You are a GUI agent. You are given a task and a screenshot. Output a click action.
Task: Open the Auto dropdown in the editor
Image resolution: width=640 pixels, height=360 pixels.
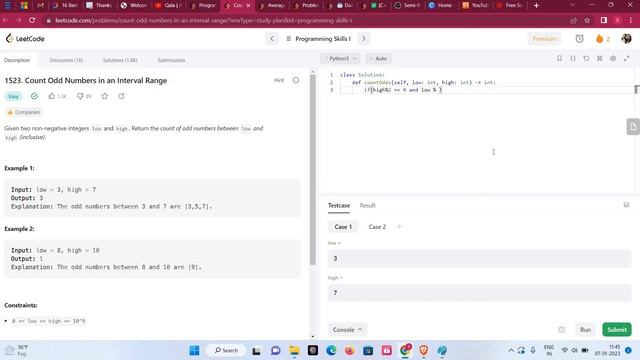coord(378,59)
